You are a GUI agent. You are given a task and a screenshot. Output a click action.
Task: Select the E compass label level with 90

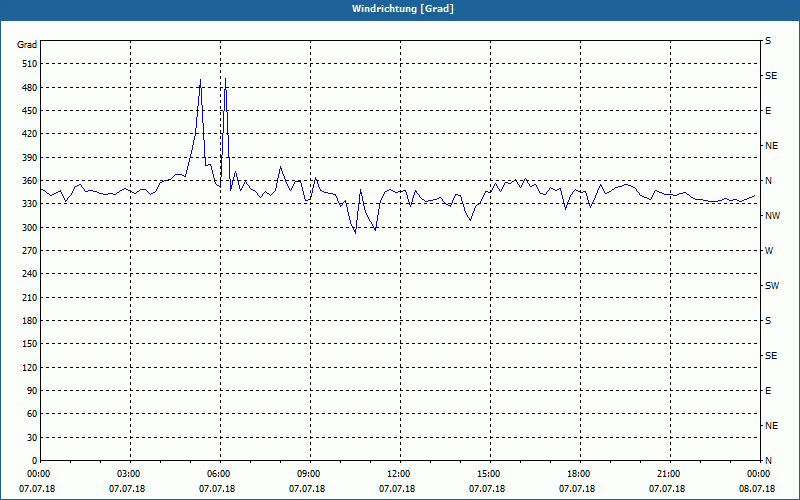pos(768,391)
